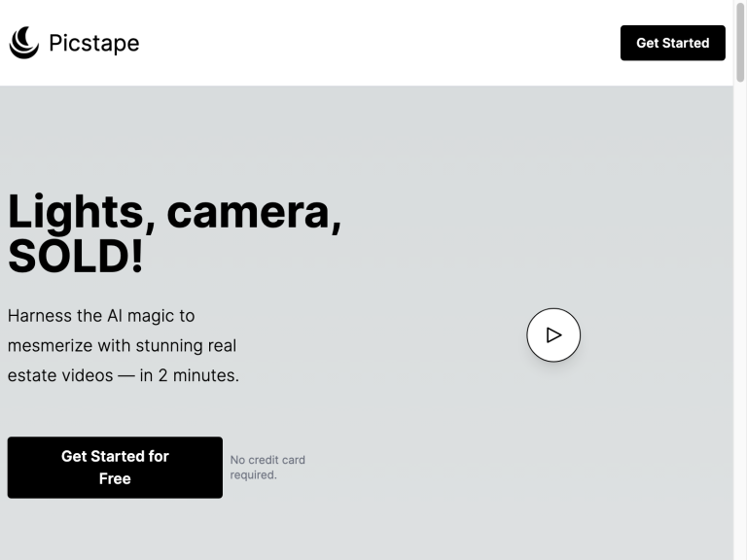Click the Get Started for Free button
This screenshot has height=560, width=747.
click(115, 468)
